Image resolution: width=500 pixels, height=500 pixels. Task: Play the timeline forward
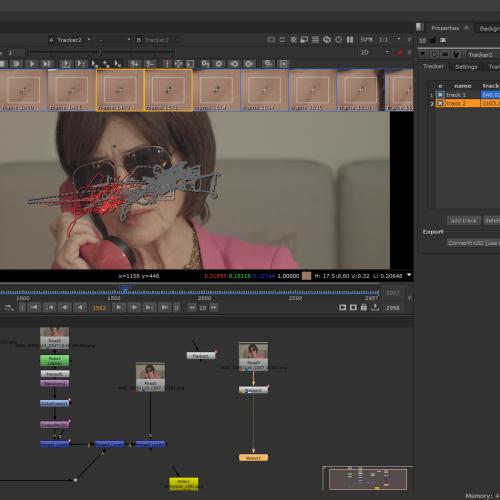(119, 307)
